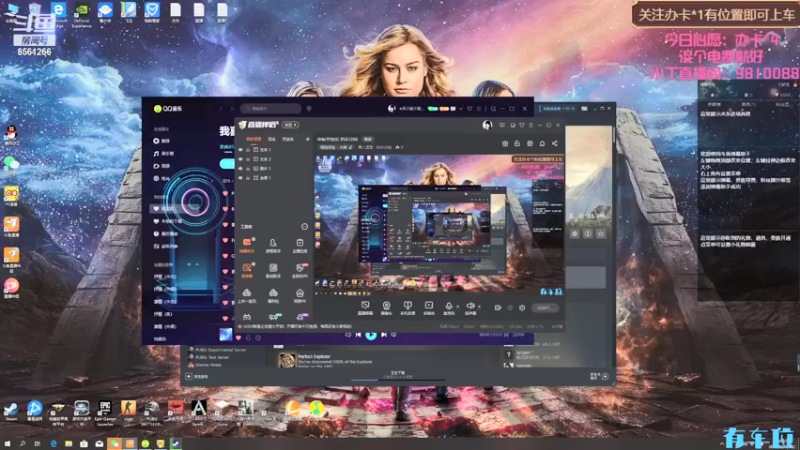800x450 pixels.
Task: Start broadcast with the rounded button
Action: (x=545, y=308)
